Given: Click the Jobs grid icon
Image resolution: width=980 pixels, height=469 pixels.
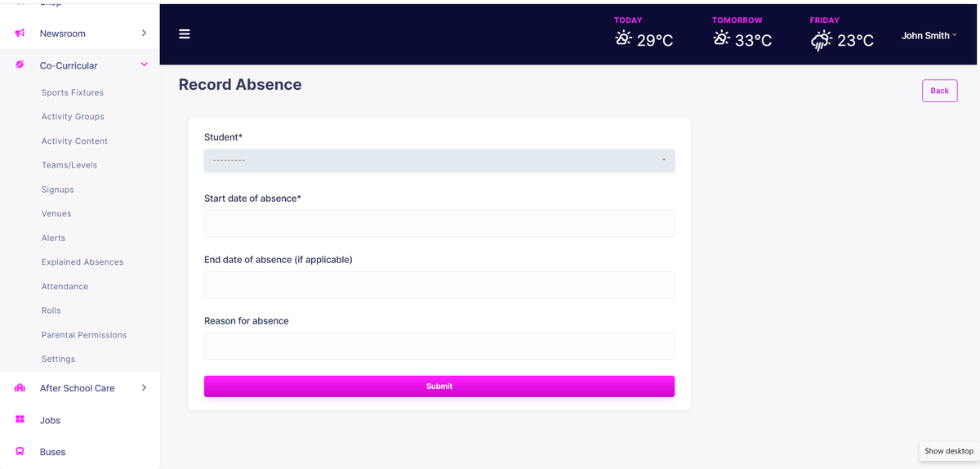Looking at the screenshot, I should 20,420.
